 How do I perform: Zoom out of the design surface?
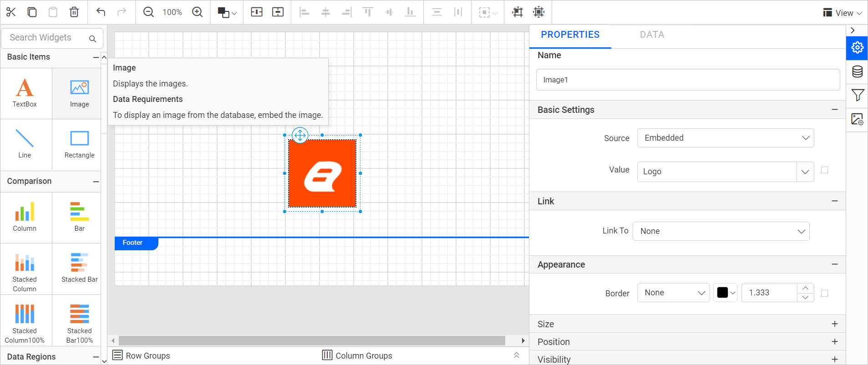click(148, 12)
